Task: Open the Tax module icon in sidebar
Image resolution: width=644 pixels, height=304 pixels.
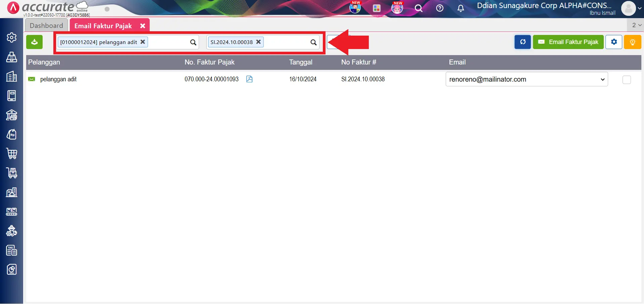Action: click(x=12, y=250)
